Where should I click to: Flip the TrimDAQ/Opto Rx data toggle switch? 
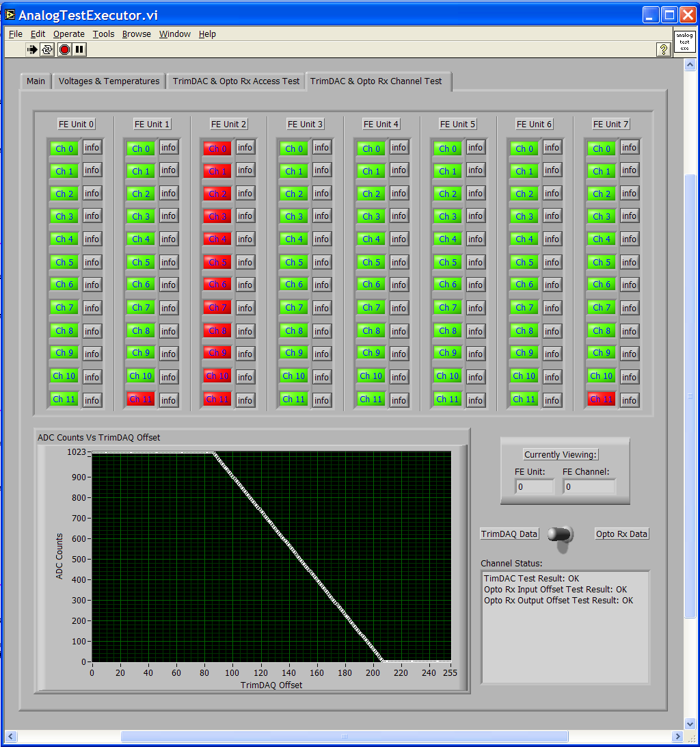[563, 536]
